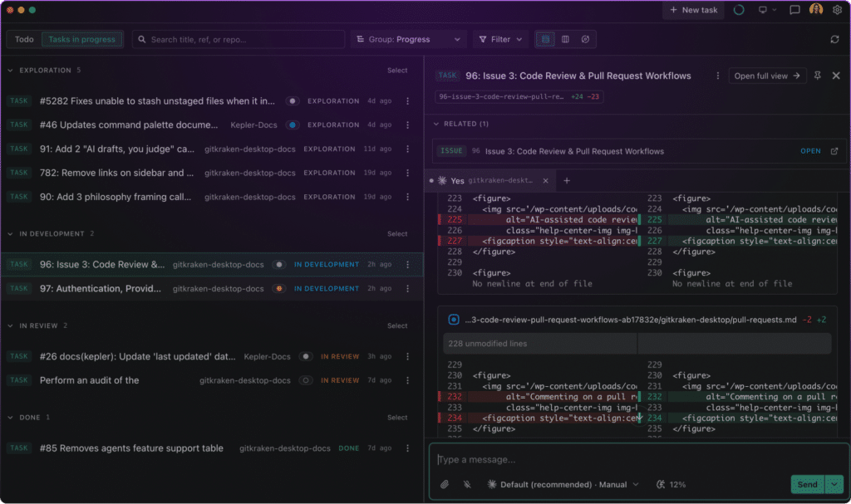Click Select for the In Development group
This screenshot has height=504, width=851.
click(x=397, y=234)
